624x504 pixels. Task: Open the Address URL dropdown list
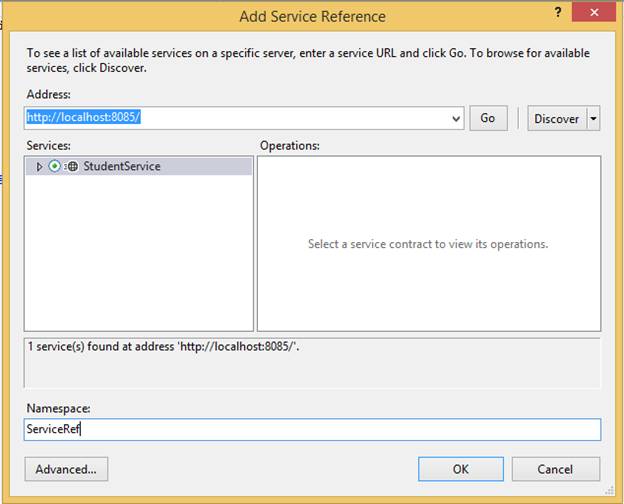(x=457, y=118)
